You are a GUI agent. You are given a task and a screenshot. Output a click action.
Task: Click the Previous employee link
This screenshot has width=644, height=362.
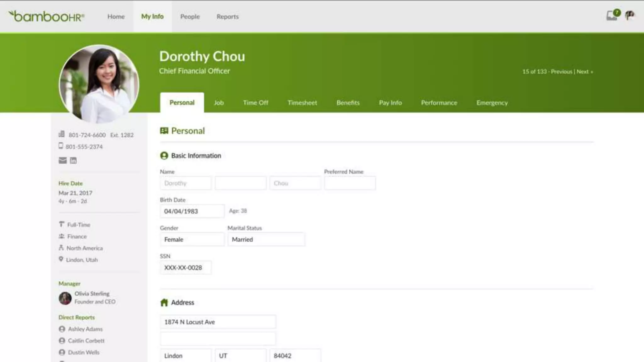point(561,72)
